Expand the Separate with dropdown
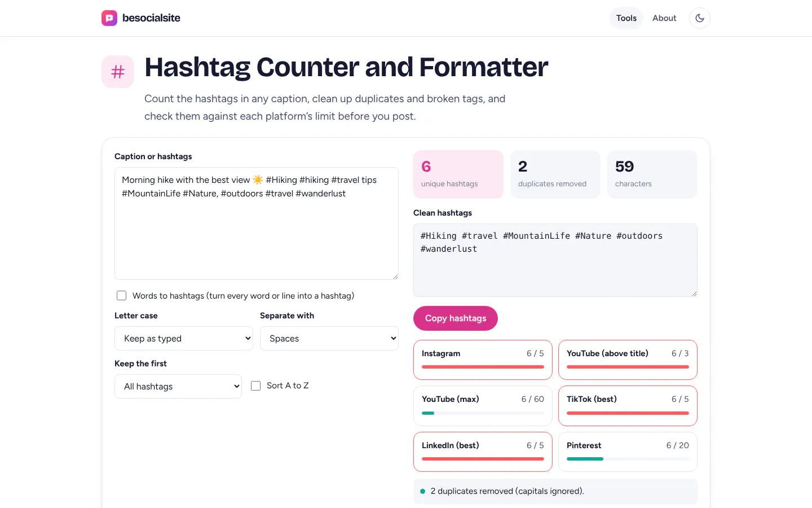Screen dimensions: 812x508 click(x=329, y=339)
